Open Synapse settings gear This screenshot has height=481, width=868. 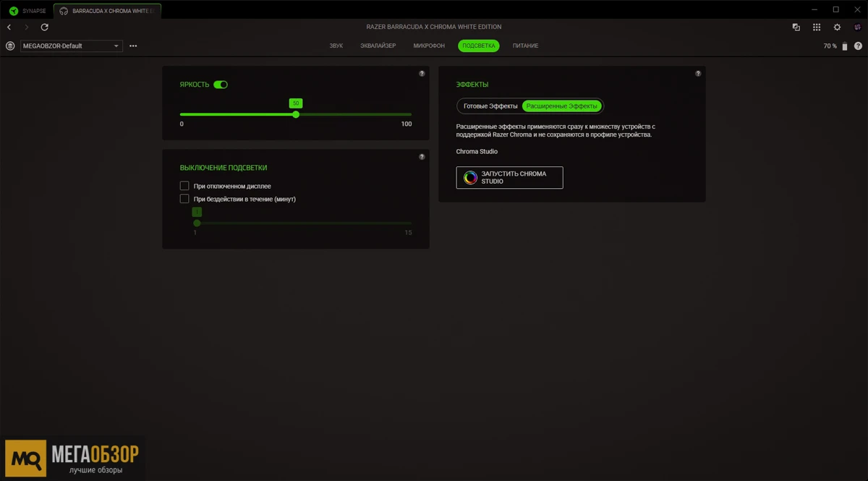(837, 27)
